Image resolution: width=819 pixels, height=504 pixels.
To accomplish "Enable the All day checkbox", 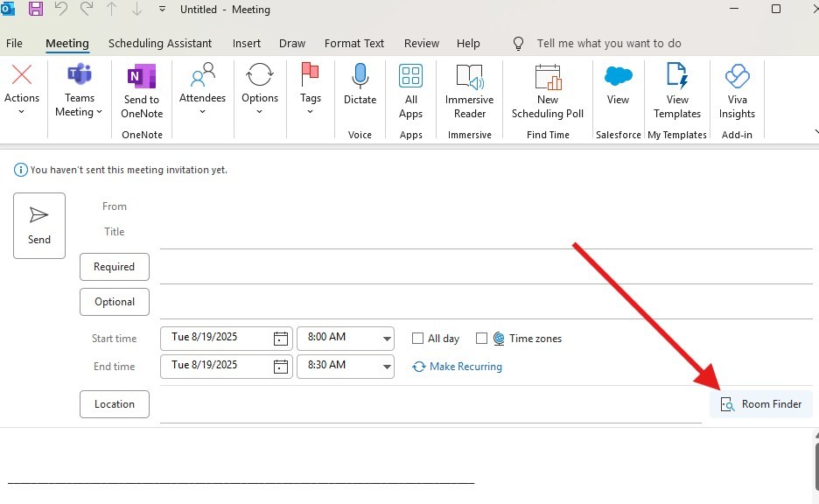I will (x=418, y=339).
